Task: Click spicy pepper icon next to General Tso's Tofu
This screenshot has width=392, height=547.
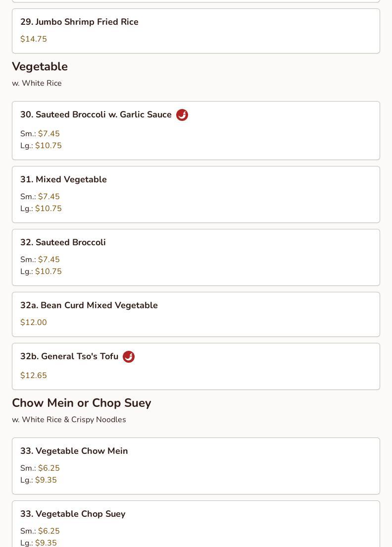Action: click(x=129, y=357)
